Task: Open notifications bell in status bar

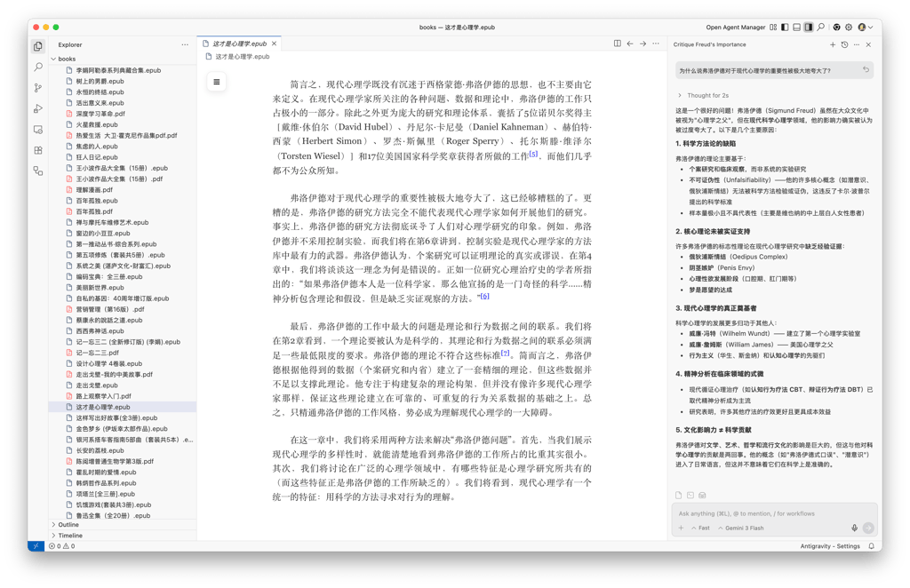Action: (871, 546)
